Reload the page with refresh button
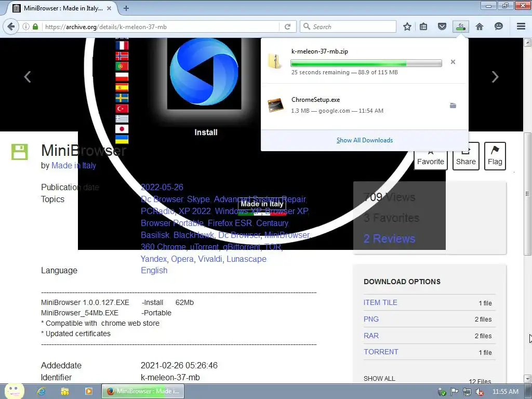 [287, 26]
